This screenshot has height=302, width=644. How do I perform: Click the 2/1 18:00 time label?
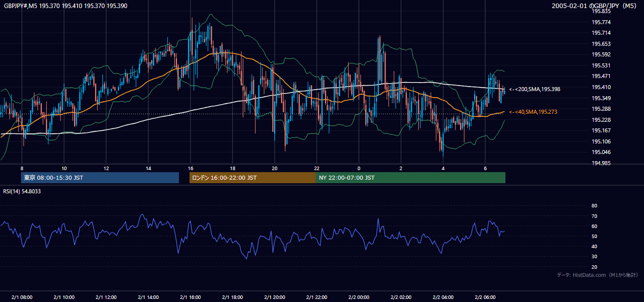(x=232, y=297)
